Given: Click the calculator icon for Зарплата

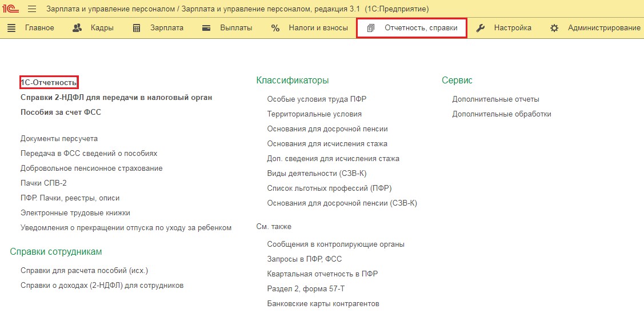Looking at the screenshot, I should [137, 28].
